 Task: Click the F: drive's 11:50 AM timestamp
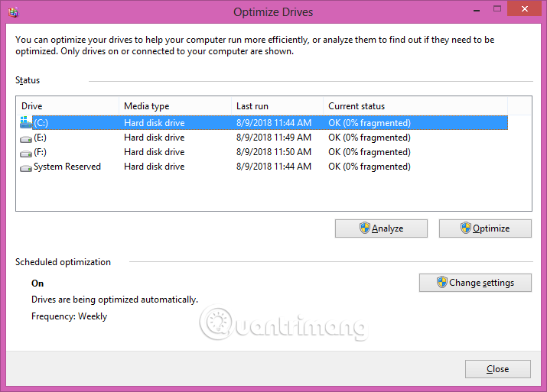[274, 152]
